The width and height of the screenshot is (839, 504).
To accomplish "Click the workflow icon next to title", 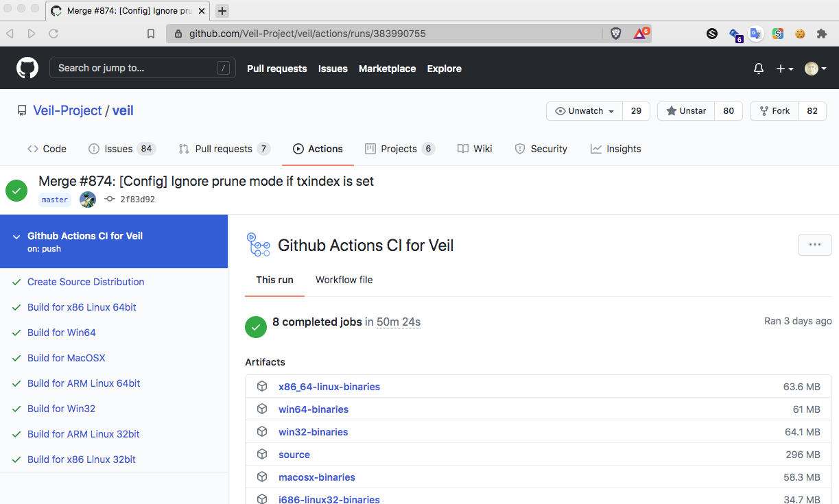I will coord(258,245).
